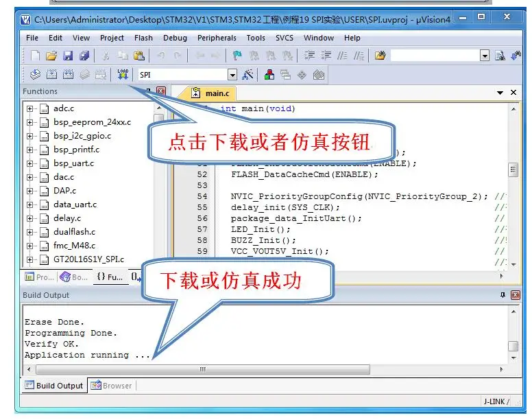This screenshot has width=532, height=420.
Task: Click into the find text input field
Action: tap(435, 56)
